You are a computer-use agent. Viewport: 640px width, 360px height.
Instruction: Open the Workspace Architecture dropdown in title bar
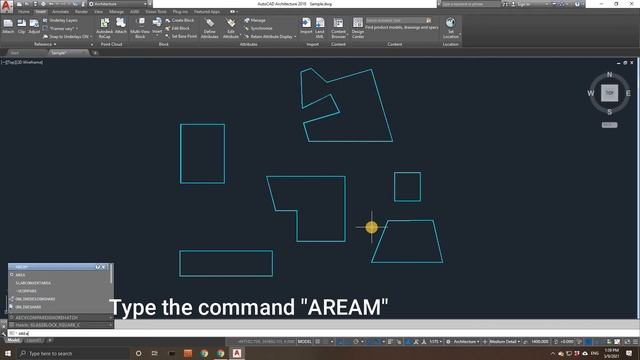pyautogui.click(x=118, y=4)
